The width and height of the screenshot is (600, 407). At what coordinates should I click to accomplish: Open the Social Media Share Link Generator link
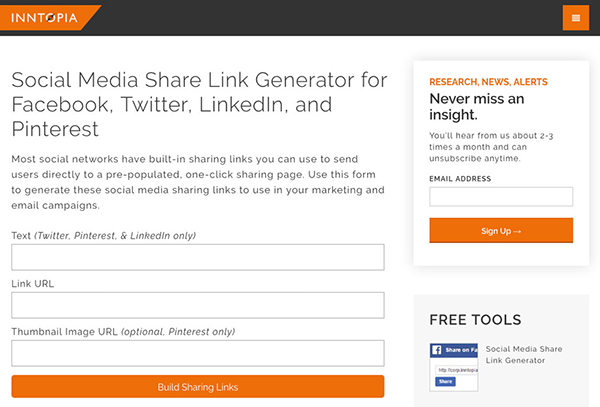click(524, 355)
